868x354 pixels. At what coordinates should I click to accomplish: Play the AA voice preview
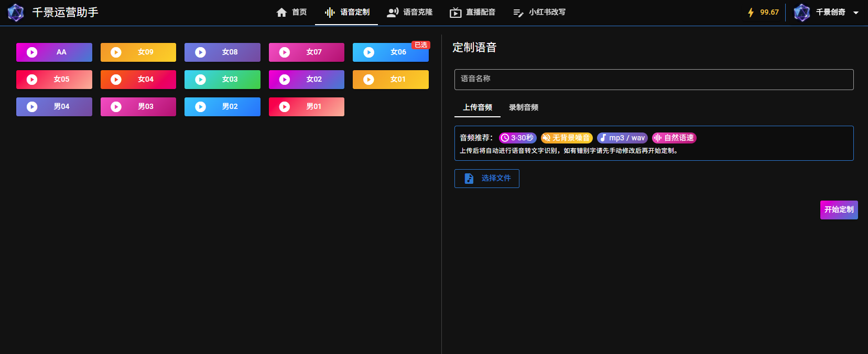pyautogui.click(x=32, y=52)
